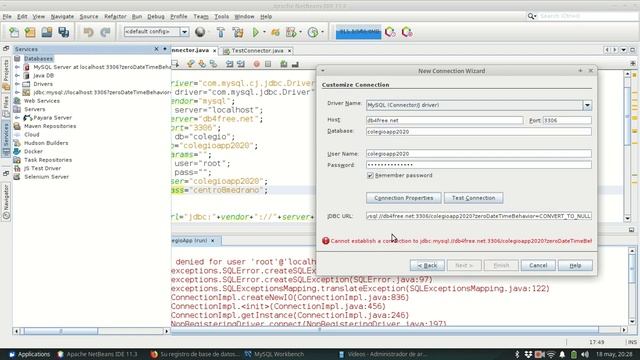Expand the Java DB node
Image resolution: width=640 pixels, height=360 pixels.
point(17,76)
